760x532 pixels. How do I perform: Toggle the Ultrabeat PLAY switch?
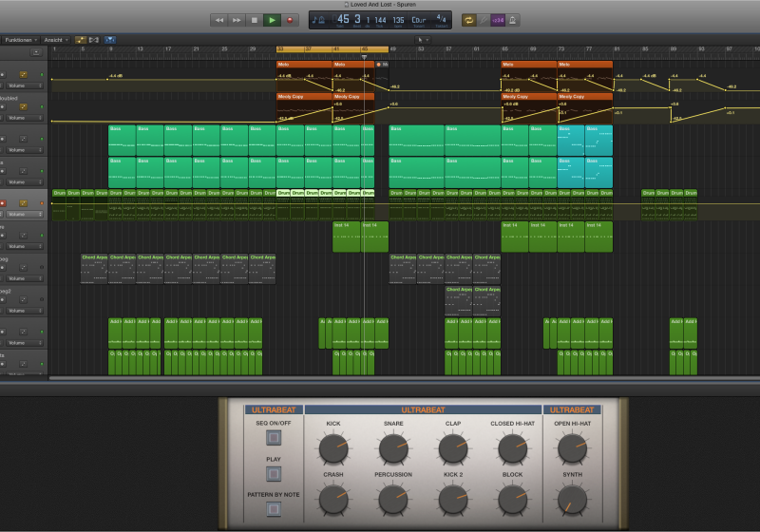(274, 474)
